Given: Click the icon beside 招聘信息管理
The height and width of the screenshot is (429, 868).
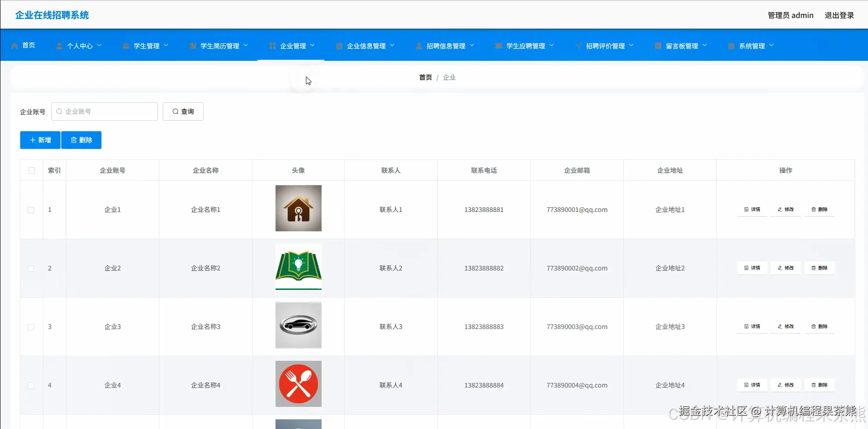Looking at the screenshot, I should tap(419, 46).
